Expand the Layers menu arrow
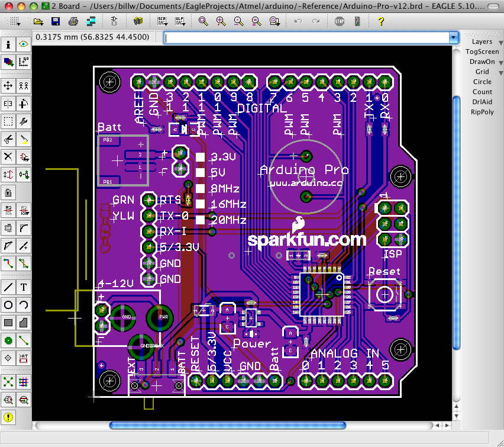 coord(500,43)
